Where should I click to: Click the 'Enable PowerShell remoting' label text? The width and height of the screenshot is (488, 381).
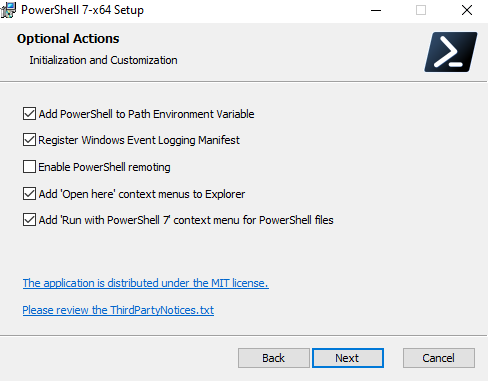click(104, 167)
